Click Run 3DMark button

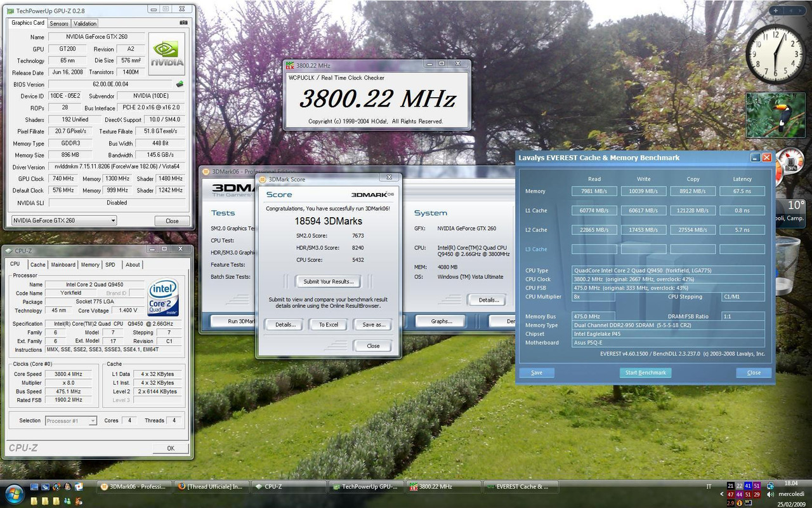point(233,321)
